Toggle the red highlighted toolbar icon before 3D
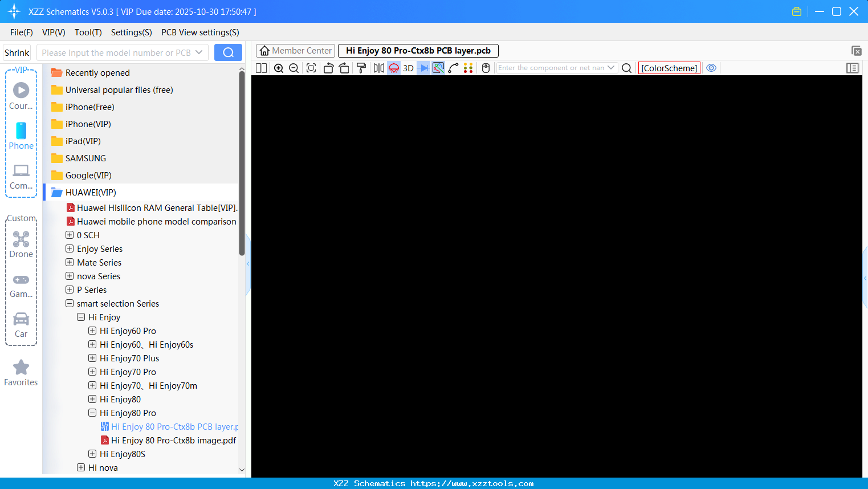 coord(394,68)
